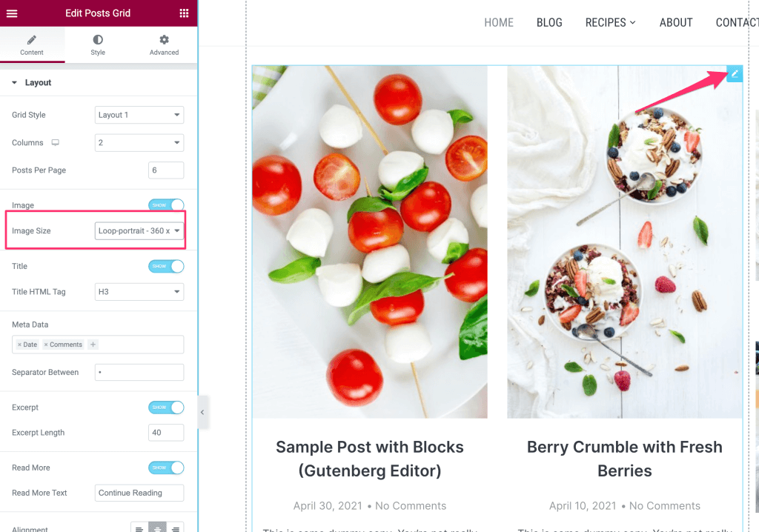
Task: Open the RECIPES navigation menu
Action: (x=611, y=23)
